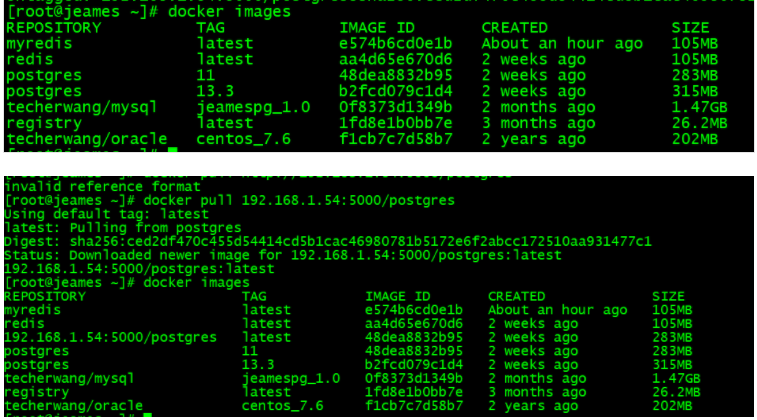Click '2 years ago' in the upper listing
Screen dimensions: 757x420
[x=533, y=140]
